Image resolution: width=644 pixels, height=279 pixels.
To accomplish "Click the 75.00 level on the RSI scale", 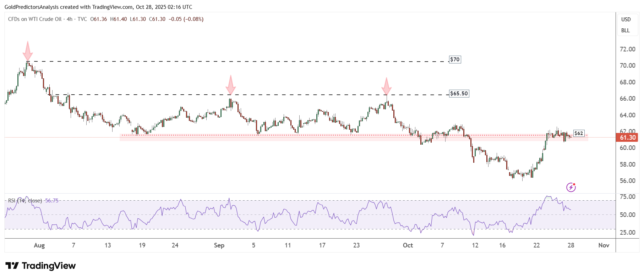I will pos(627,197).
